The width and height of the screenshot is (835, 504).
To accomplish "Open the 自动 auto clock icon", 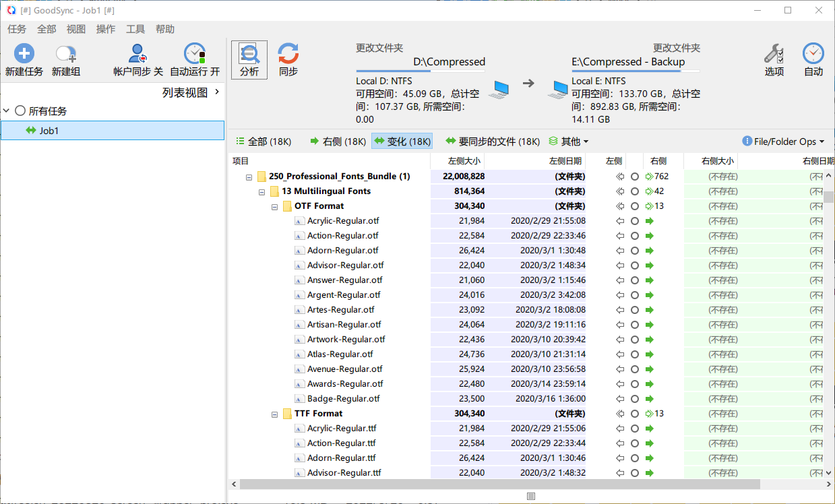I will point(813,54).
